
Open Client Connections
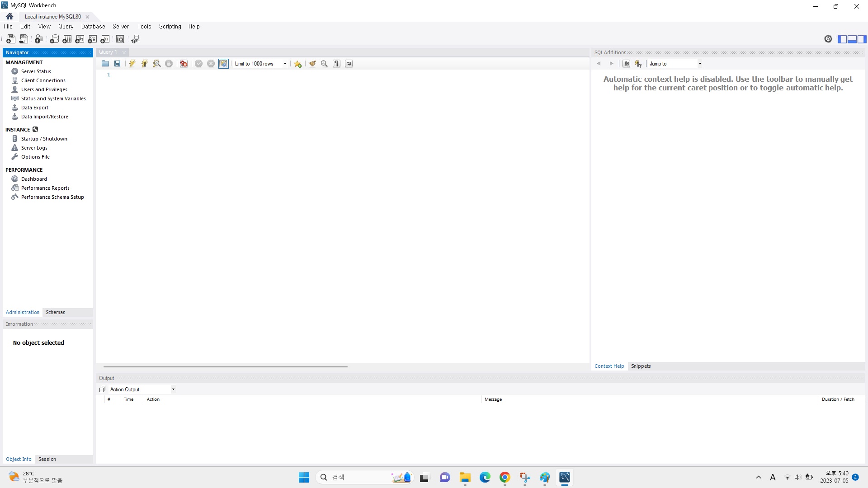[43, 80]
